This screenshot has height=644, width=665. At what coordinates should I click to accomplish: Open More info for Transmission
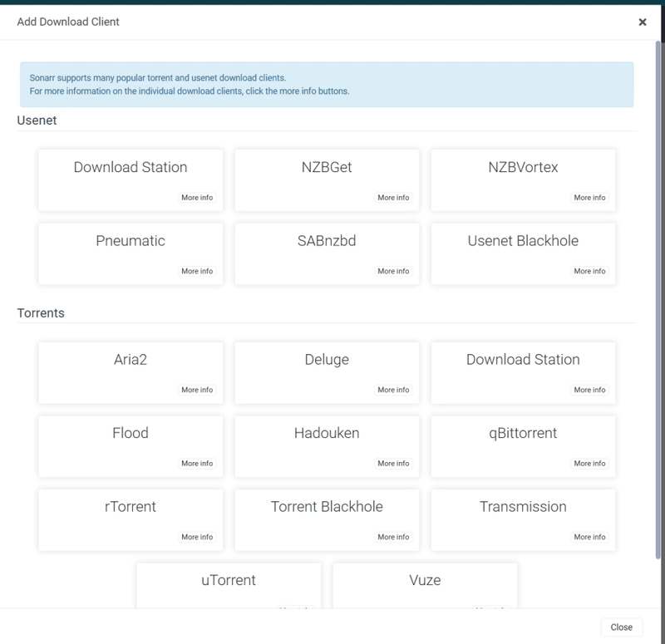coord(590,537)
